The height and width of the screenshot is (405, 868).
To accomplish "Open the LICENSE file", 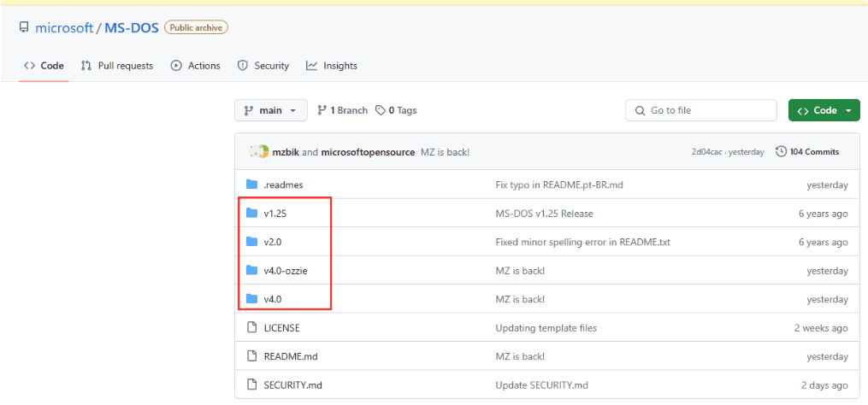I will [281, 328].
